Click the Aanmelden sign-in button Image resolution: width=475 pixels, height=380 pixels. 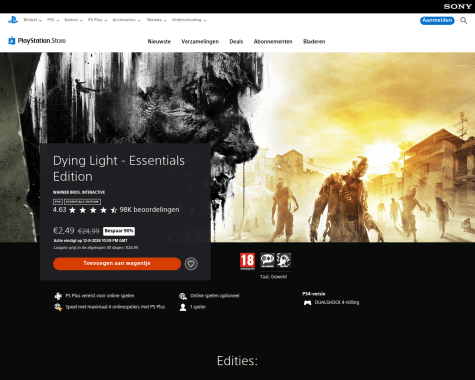coord(437,21)
